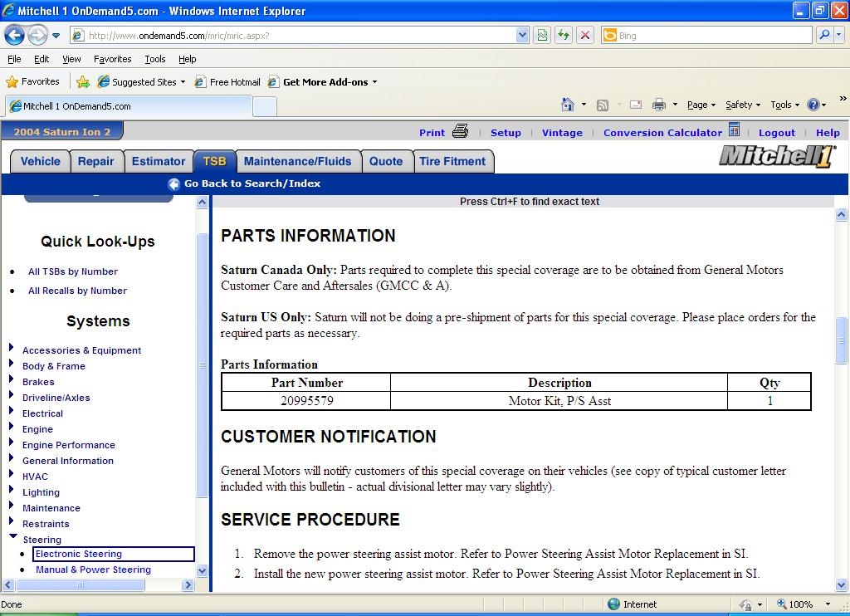Click the Bing search magnifier button

824,36
